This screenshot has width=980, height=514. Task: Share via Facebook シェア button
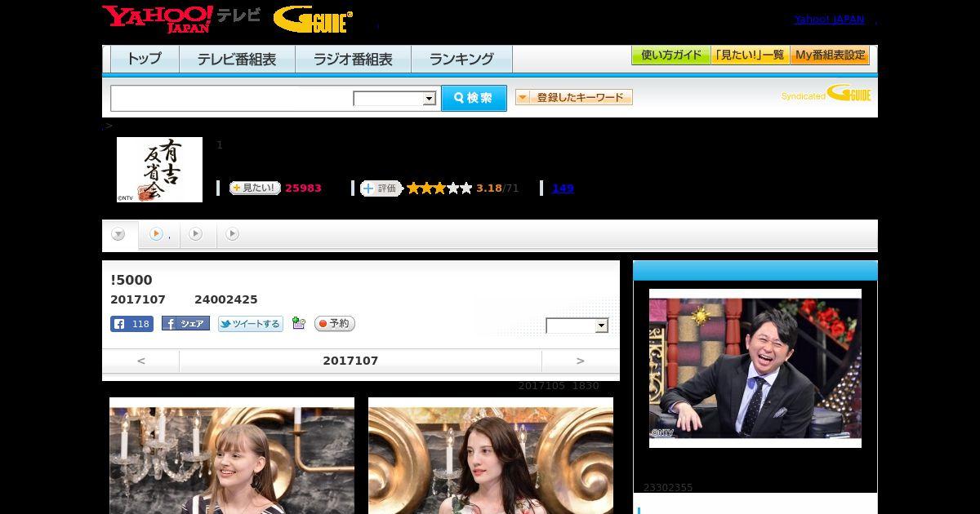pyautogui.click(x=185, y=324)
